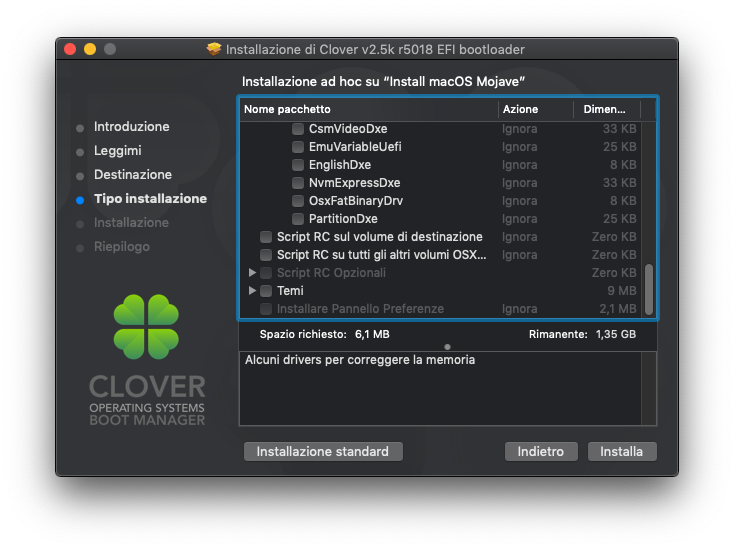Click the Rimanente 1,35 GB value
Viewport: 734px width, 550px height.
coord(616,334)
